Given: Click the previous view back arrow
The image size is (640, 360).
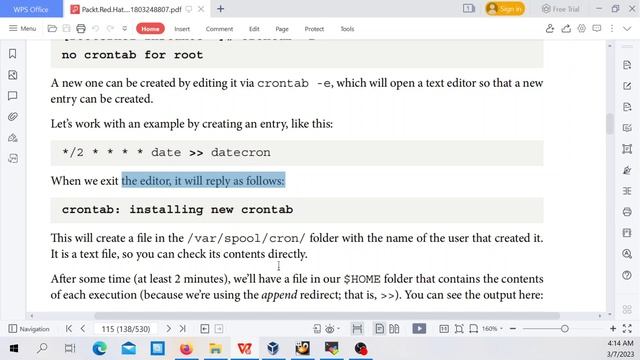Looking at the screenshot, I should (x=204, y=329).
